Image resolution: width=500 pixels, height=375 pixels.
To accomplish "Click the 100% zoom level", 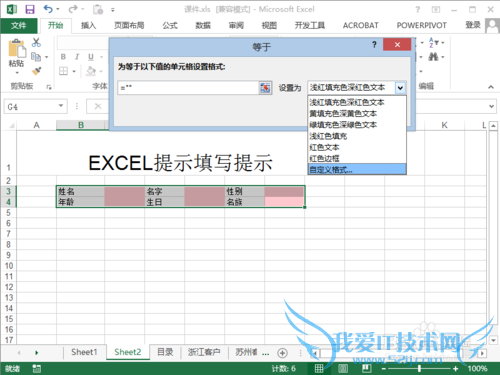I will [477, 369].
